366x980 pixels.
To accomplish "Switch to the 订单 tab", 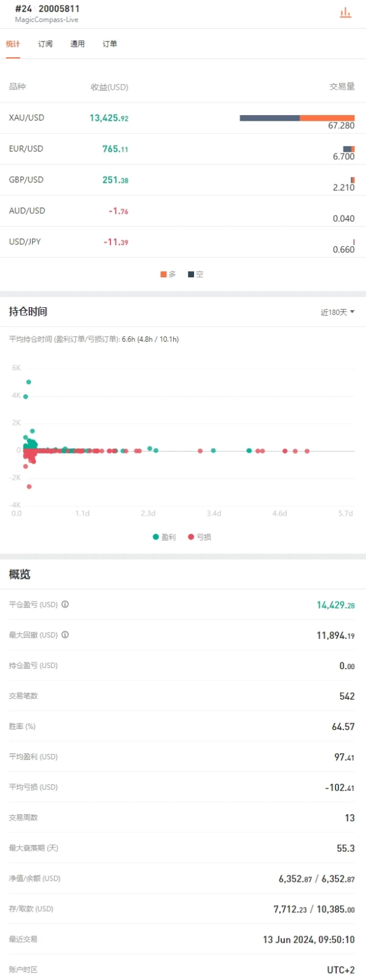I will click(109, 43).
